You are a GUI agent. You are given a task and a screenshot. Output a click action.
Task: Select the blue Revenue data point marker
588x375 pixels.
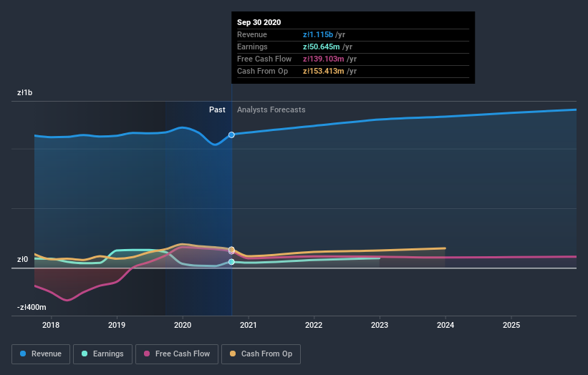232,135
